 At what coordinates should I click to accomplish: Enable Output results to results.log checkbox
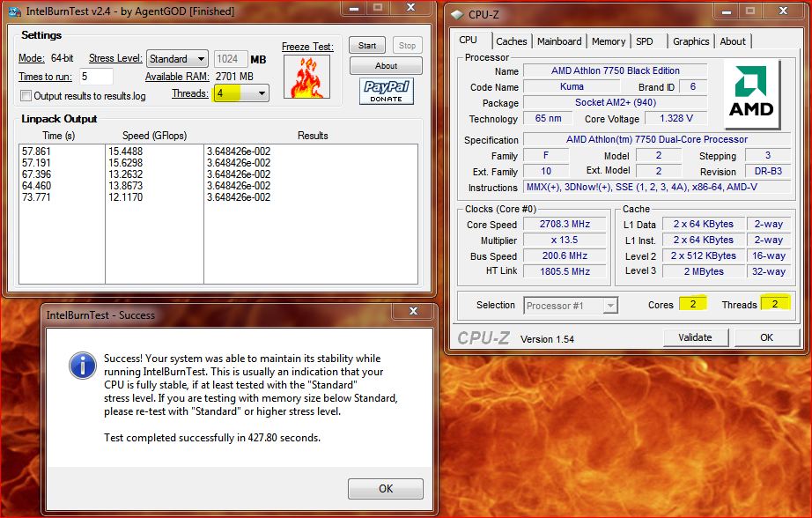pos(26,96)
